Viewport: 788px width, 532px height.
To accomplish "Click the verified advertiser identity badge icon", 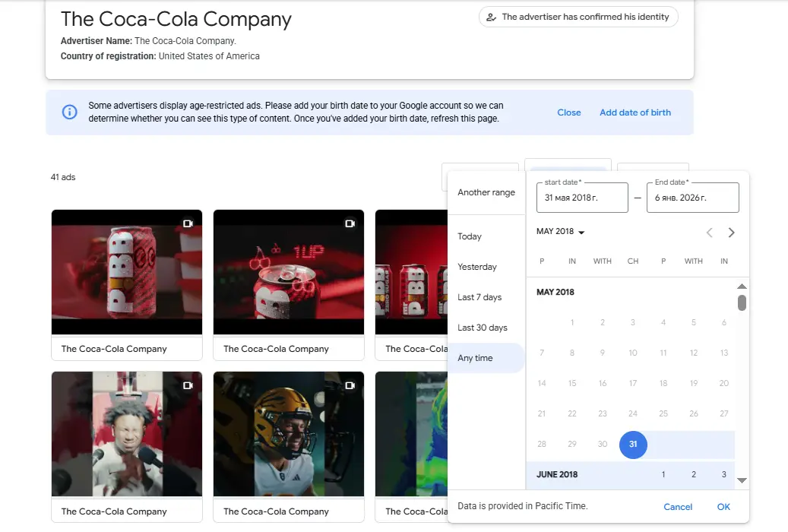I will (x=492, y=16).
